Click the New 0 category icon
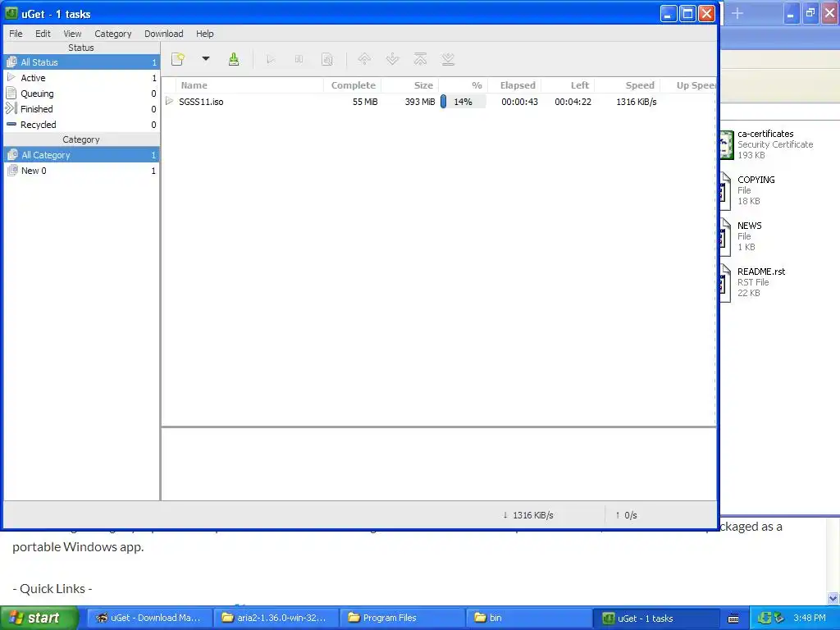 coord(12,170)
